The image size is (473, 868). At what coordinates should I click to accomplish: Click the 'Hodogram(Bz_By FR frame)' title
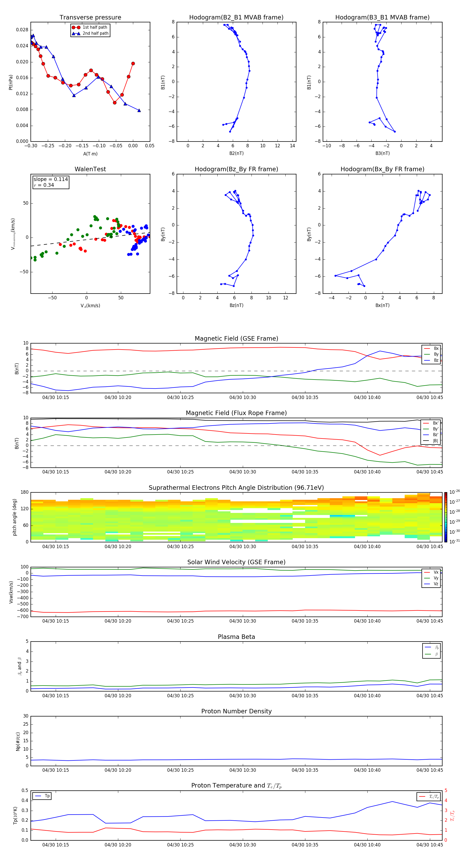236,169
